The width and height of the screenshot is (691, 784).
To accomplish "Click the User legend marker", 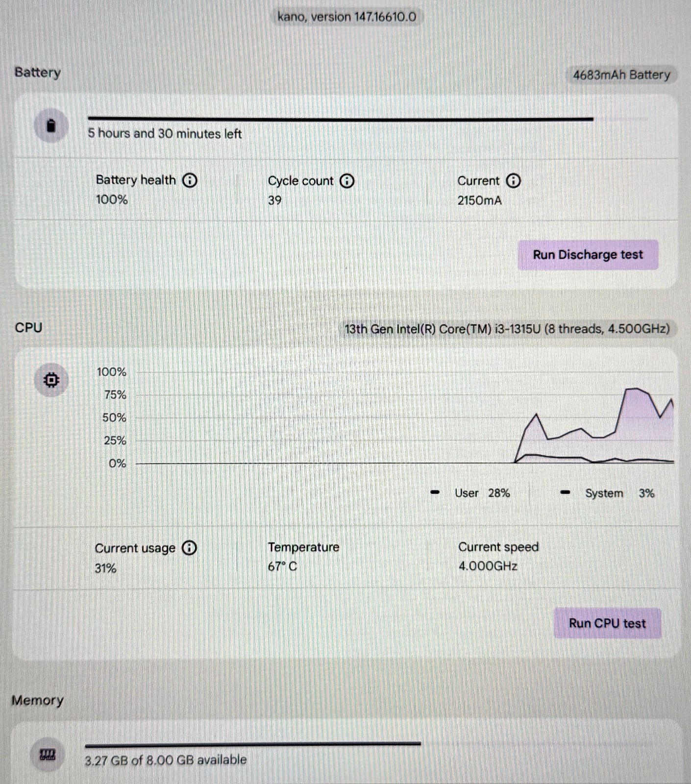I will (435, 492).
